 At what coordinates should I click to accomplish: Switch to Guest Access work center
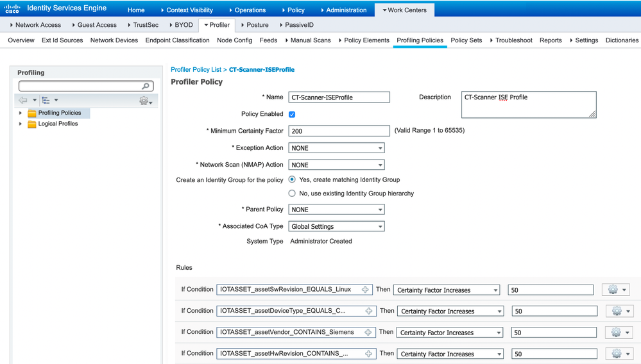94,25
